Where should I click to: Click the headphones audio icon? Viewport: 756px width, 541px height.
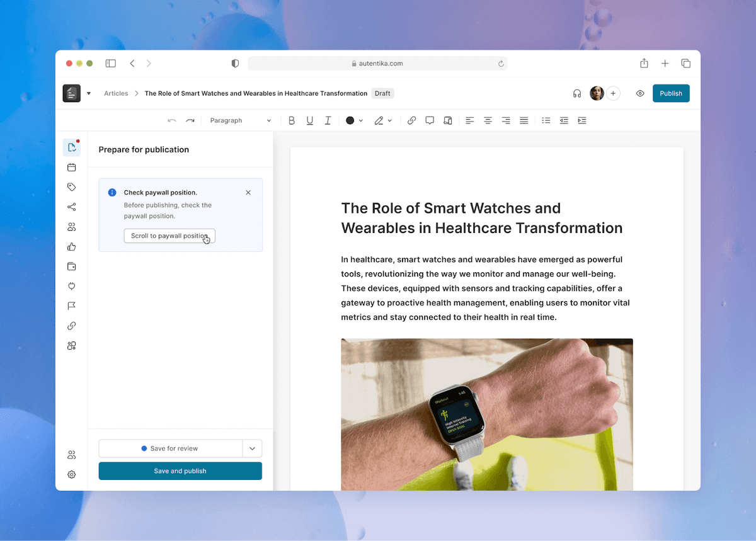(577, 93)
